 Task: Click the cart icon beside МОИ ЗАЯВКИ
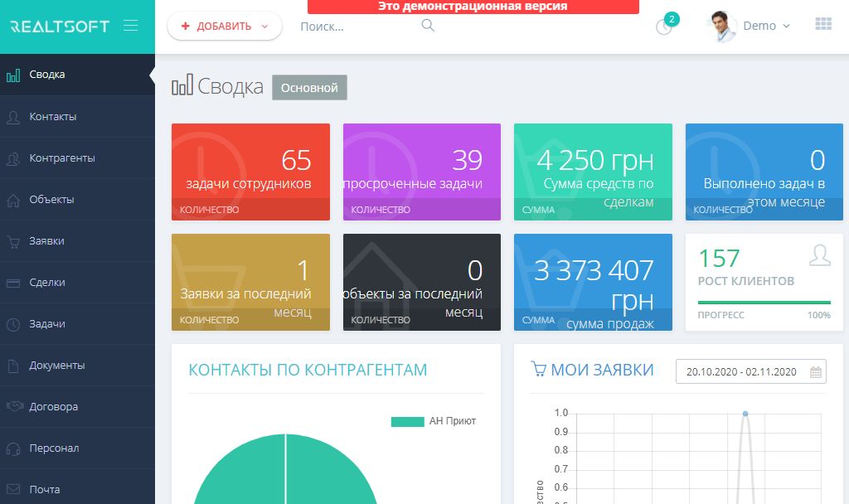tap(538, 369)
